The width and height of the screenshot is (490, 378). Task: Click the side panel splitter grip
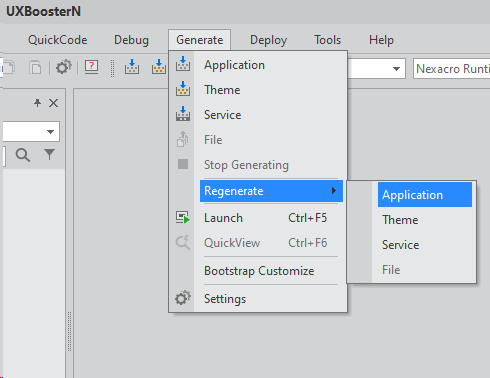coord(69,331)
